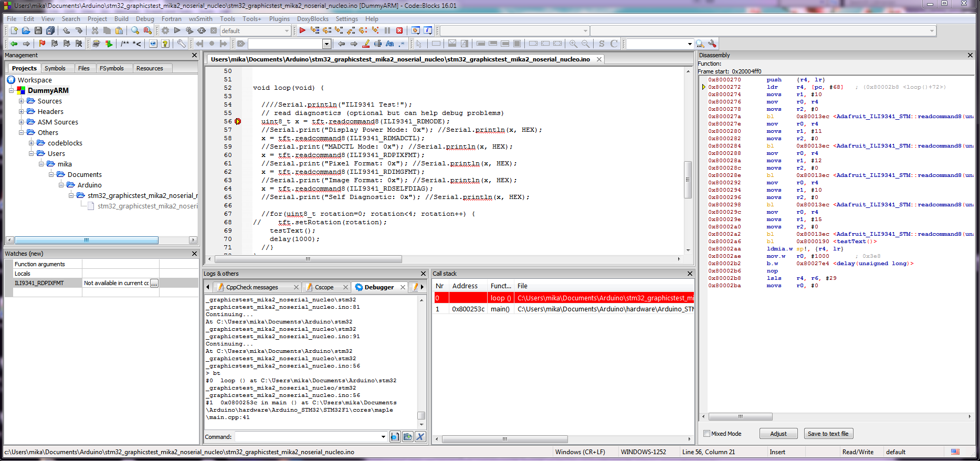This screenshot has height=461, width=980.
Task: Close the Management panel
Action: click(x=194, y=55)
